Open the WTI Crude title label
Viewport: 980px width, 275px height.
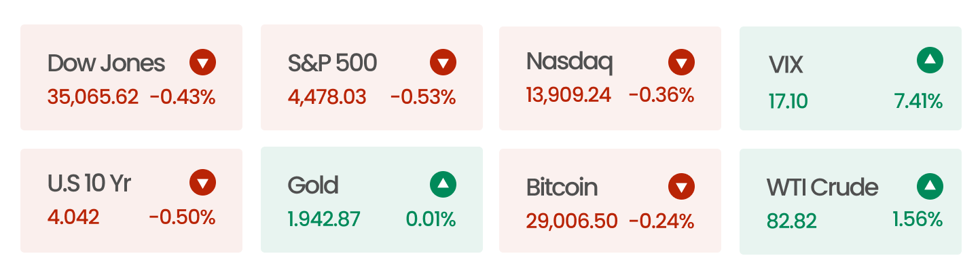tap(822, 187)
